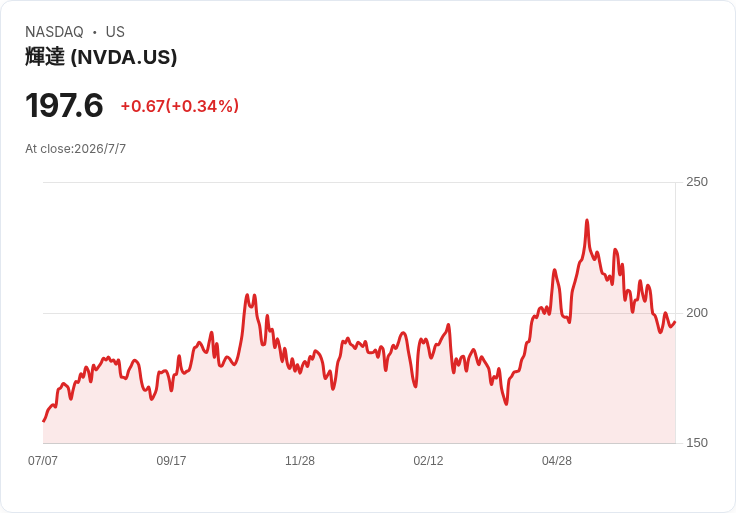Click the 02/12 date axis label
The image size is (736, 513).
[428, 461]
